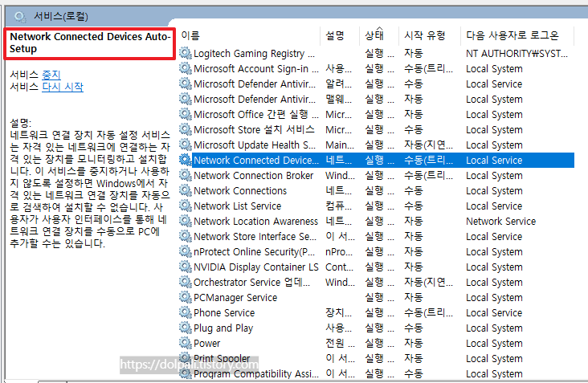Select NVIDIA Display Container LS service name

point(255,267)
